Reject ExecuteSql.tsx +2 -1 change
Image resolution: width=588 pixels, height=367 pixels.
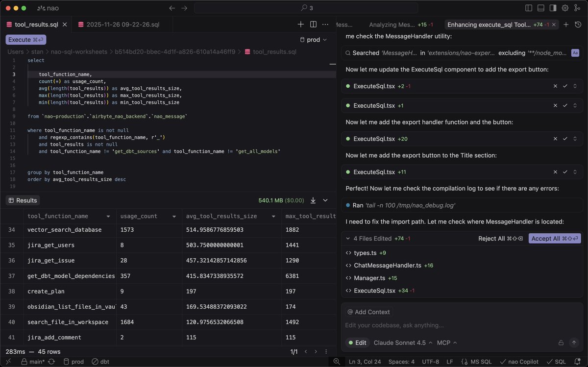(555, 86)
